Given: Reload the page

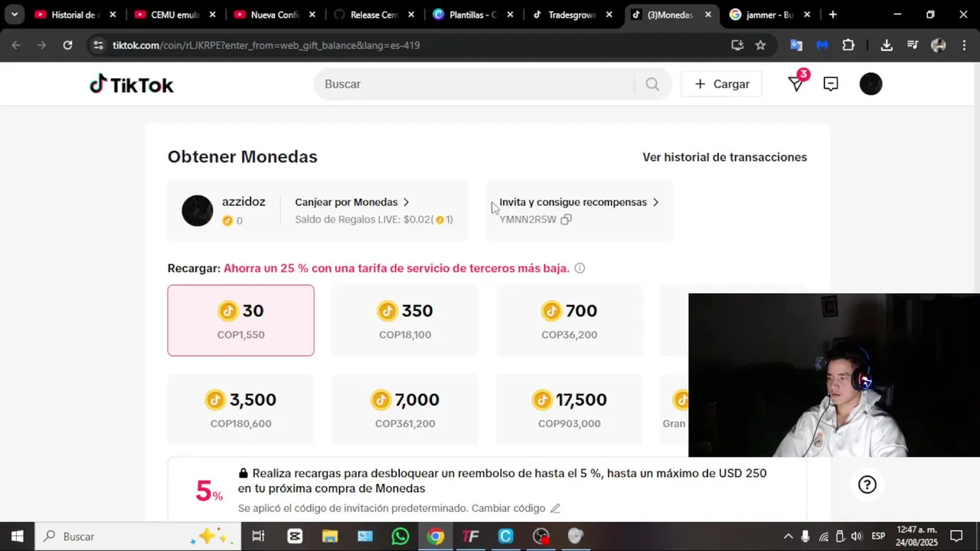Looking at the screenshot, I should tap(67, 45).
